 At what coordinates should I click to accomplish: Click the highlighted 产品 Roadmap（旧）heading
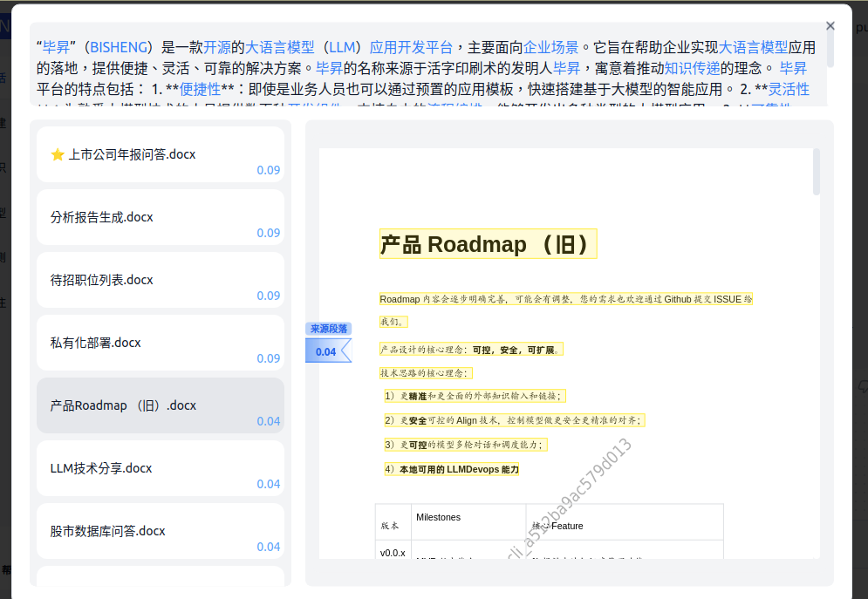[x=489, y=244]
